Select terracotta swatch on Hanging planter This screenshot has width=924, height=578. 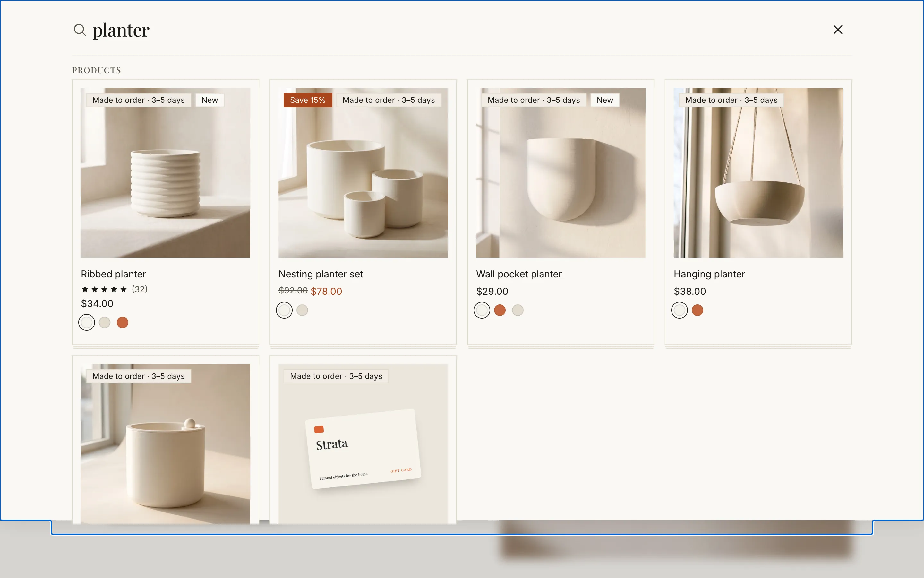[x=697, y=310]
